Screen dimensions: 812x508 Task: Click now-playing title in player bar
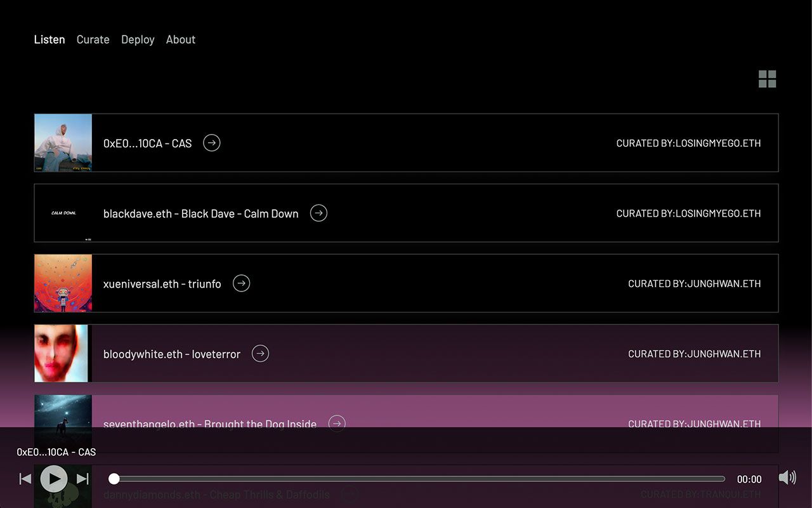pyautogui.click(x=56, y=452)
